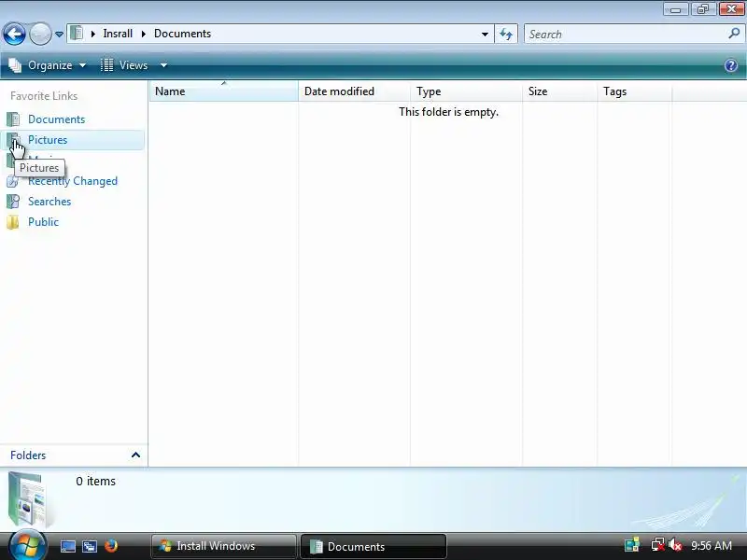Sort by Type column header
This screenshot has height=560, width=747.
point(466,91)
